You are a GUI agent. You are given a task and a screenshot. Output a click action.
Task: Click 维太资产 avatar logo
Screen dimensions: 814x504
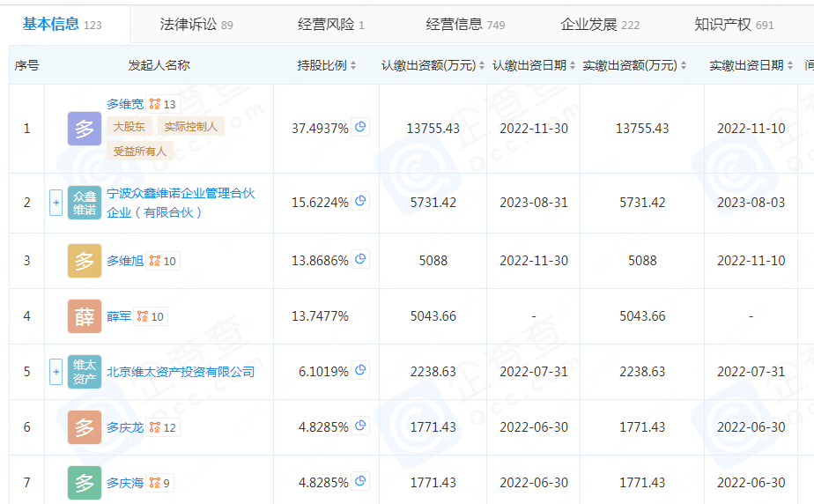point(85,372)
